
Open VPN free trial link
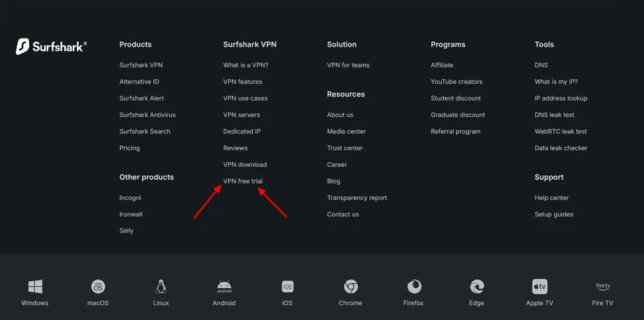(243, 181)
